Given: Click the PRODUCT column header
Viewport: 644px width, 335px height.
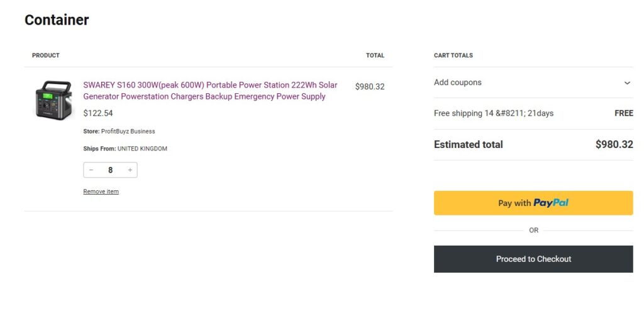Looking at the screenshot, I should pos(46,55).
